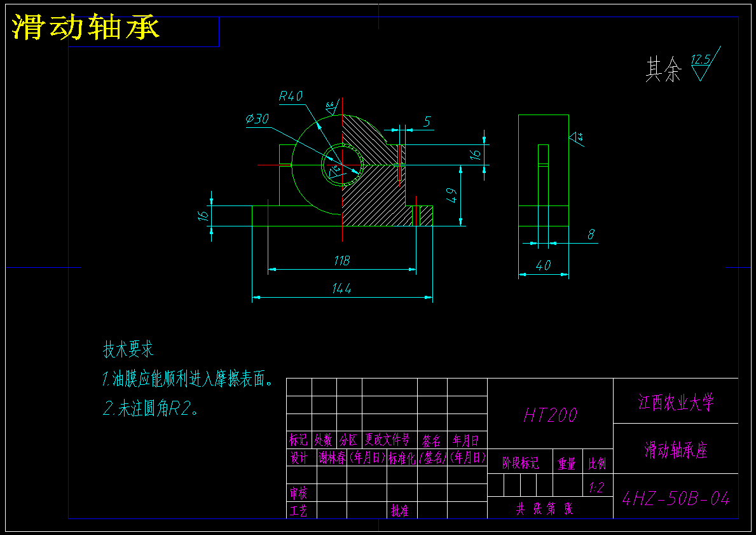Select the 118 horizontal dimension text
Viewport: 756px width, 535px height.
tap(342, 261)
